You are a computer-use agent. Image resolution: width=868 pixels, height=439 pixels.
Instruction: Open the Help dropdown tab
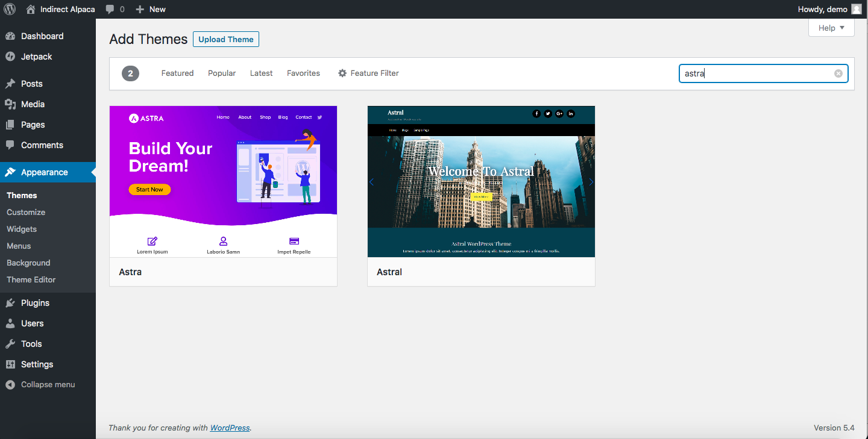(831, 28)
